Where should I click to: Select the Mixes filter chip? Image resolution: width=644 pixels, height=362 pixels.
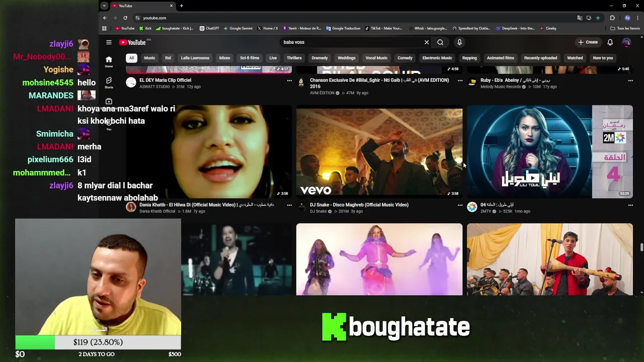(224, 58)
